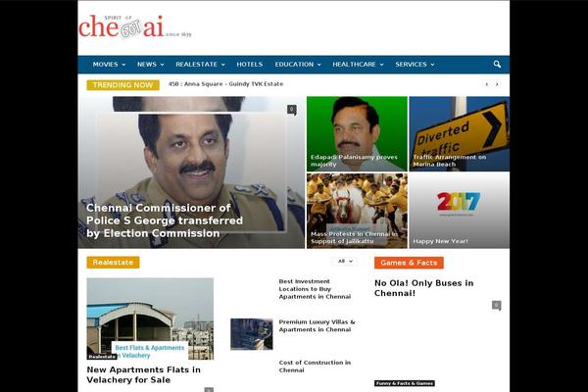Show next trending item arrow
The width and height of the screenshot is (588, 392).
[497, 84]
